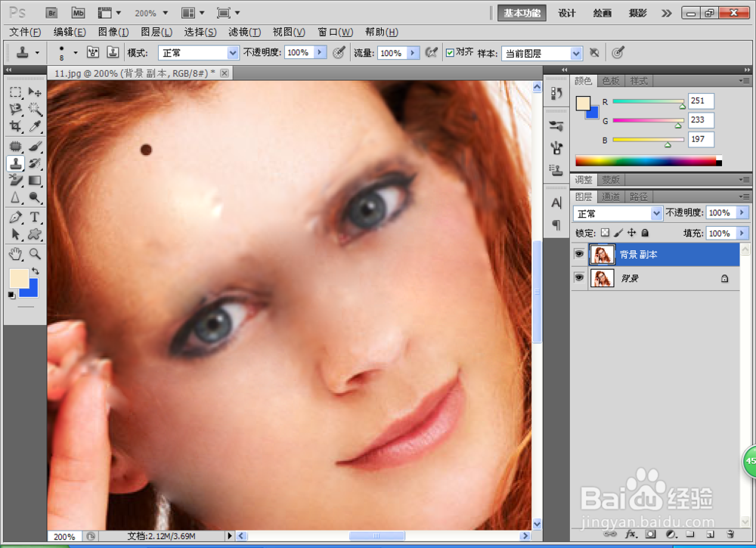This screenshot has width=756, height=548.
Task: Open the layer 填充 fill slider arrow
Action: click(742, 234)
